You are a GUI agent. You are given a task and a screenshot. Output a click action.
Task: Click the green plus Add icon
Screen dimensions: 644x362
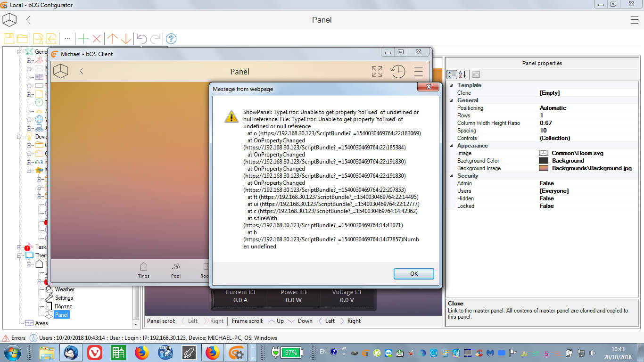83,39
